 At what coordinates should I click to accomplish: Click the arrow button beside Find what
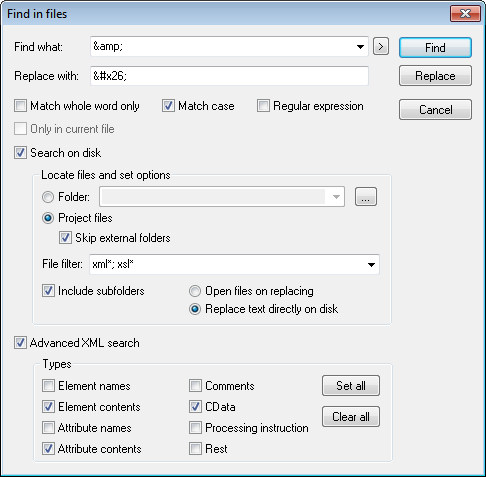[381, 46]
